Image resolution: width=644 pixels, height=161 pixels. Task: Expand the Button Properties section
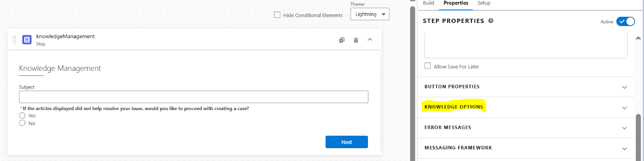point(624,87)
